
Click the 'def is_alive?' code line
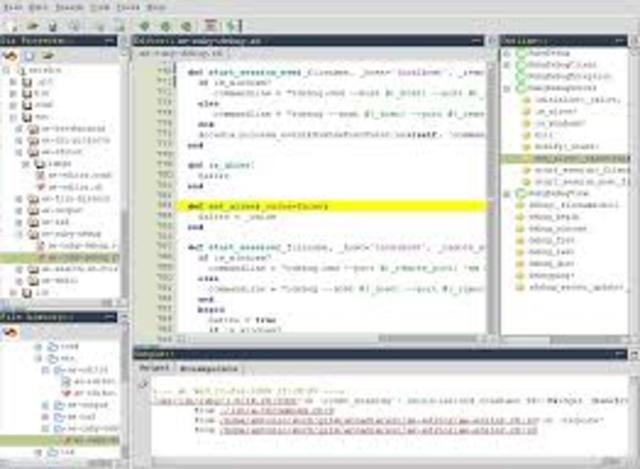coord(221,165)
